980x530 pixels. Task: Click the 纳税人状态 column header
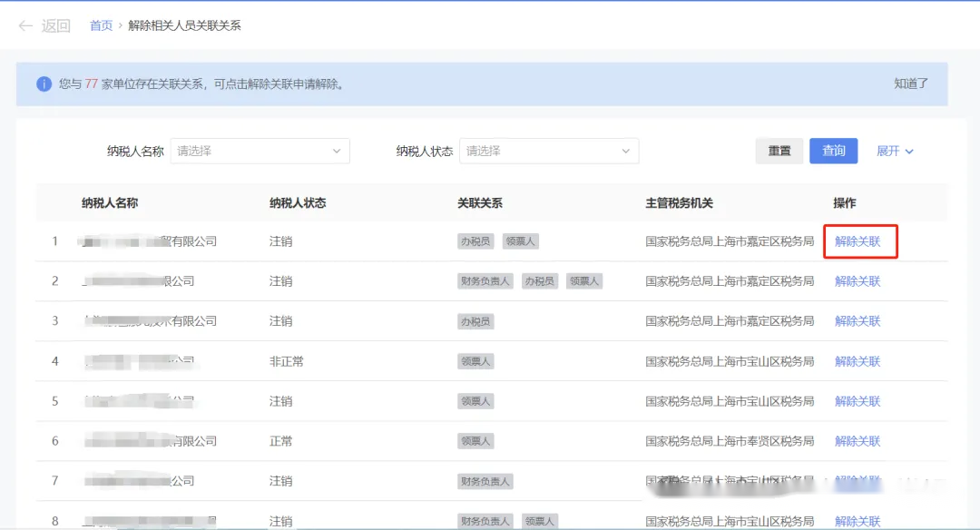pyautogui.click(x=298, y=203)
